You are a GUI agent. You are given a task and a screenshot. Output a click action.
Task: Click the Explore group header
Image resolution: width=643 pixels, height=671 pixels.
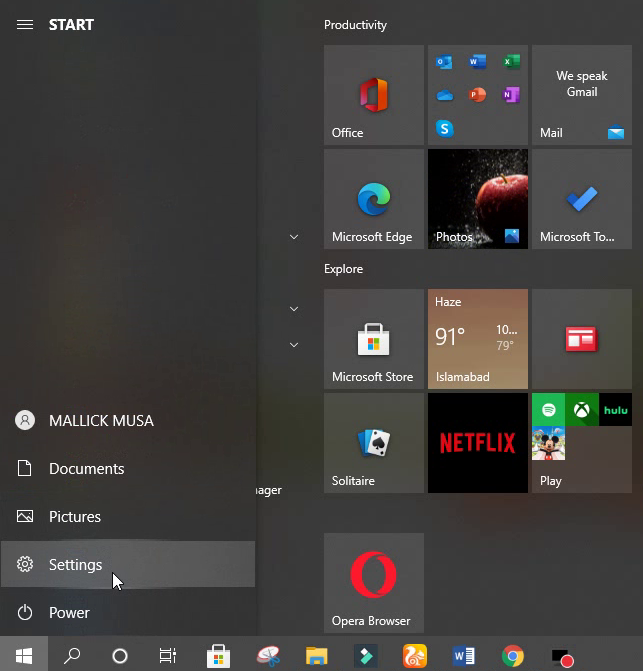click(x=344, y=269)
